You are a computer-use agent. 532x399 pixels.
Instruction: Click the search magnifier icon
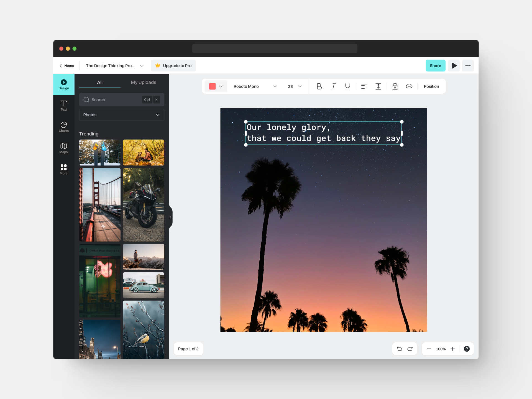(86, 100)
